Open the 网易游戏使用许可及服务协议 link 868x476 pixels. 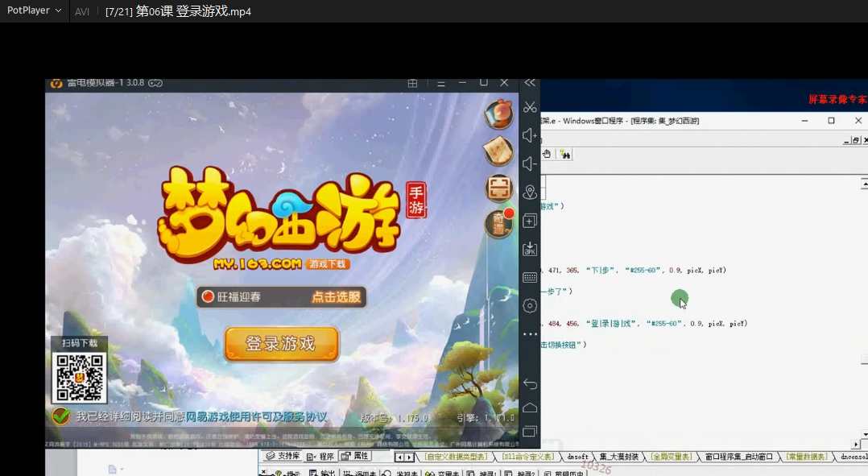(256, 416)
